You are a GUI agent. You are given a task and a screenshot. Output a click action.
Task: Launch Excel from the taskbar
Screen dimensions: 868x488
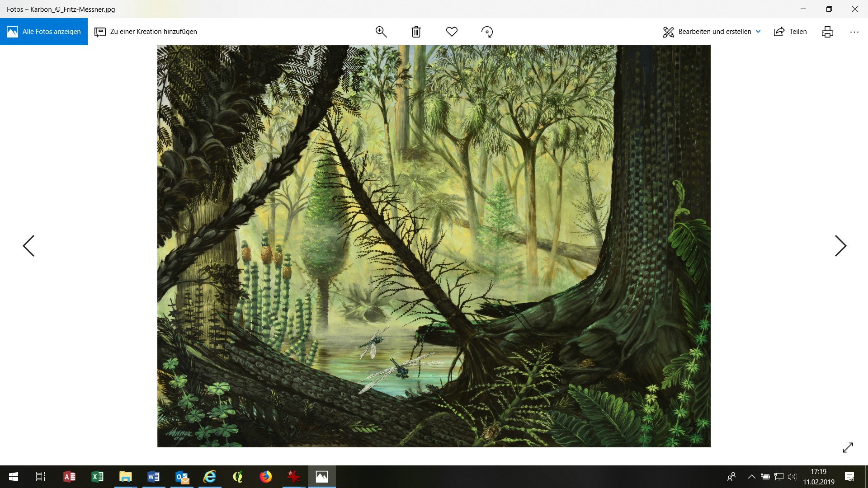(x=97, y=477)
